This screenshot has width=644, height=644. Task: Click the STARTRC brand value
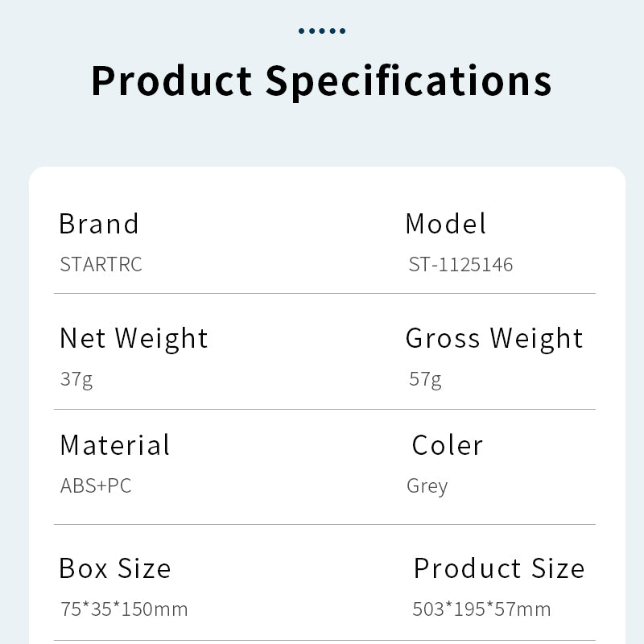point(101,265)
